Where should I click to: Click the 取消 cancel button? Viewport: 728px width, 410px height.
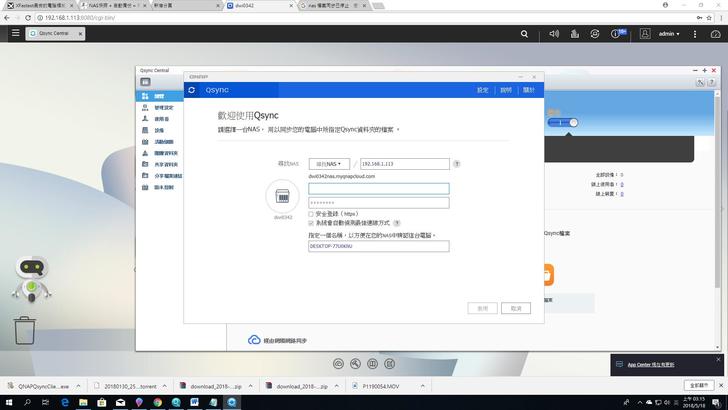coord(514,308)
